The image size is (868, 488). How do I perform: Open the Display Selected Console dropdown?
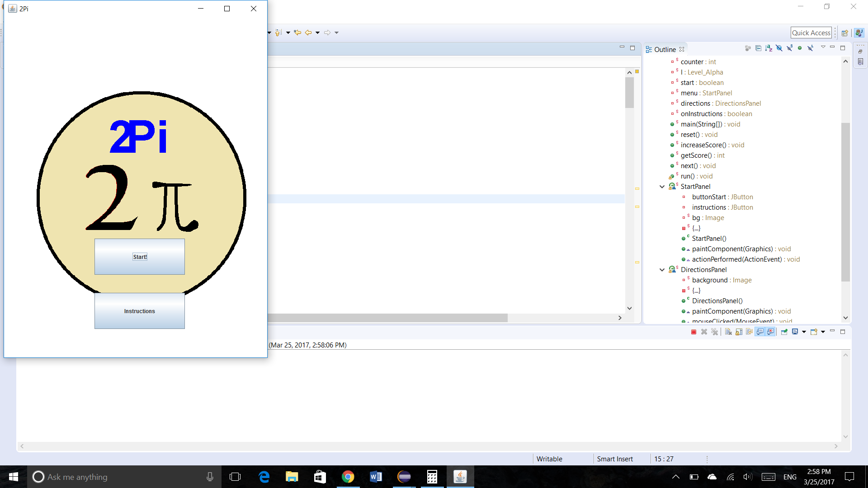pyautogui.click(x=804, y=332)
